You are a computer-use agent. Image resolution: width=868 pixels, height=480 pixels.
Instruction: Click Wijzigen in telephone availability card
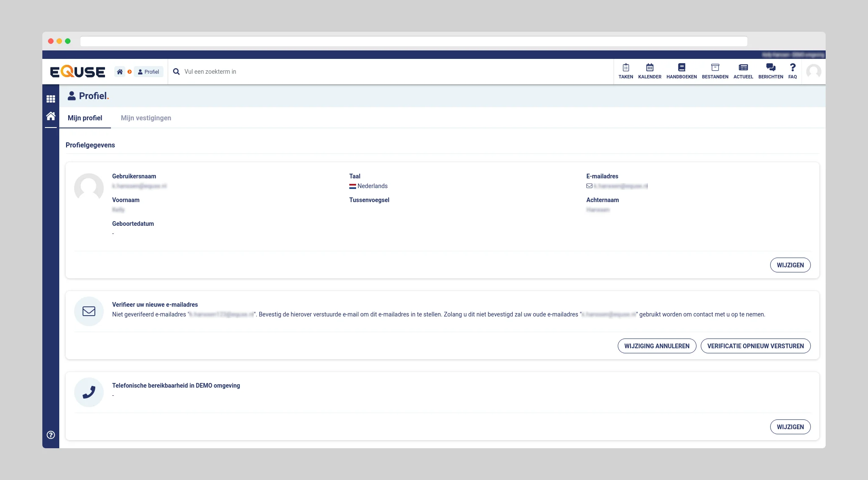(x=790, y=427)
